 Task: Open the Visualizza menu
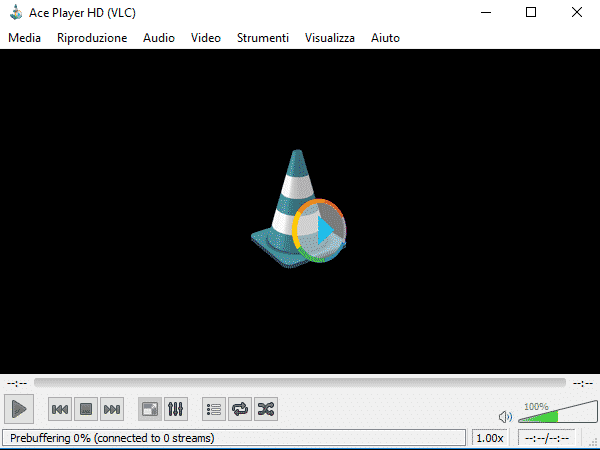pyautogui.click(x=329, y=38)
